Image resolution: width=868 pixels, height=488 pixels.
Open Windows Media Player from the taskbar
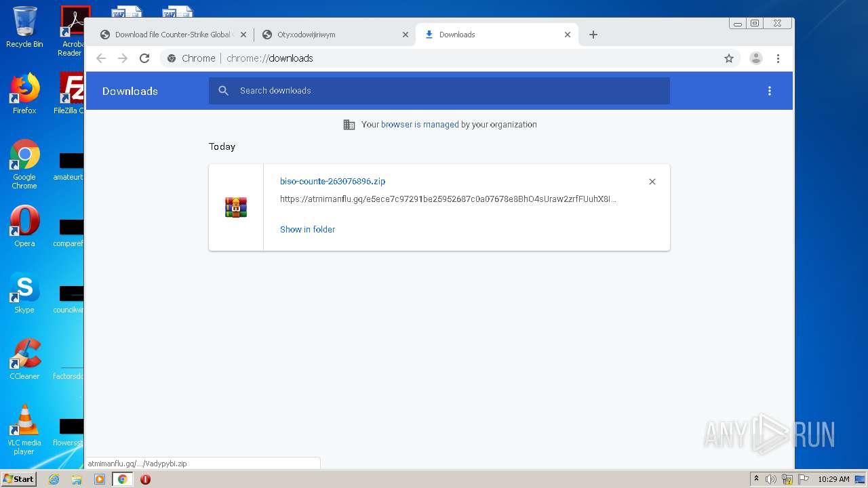tap(100, 479)
